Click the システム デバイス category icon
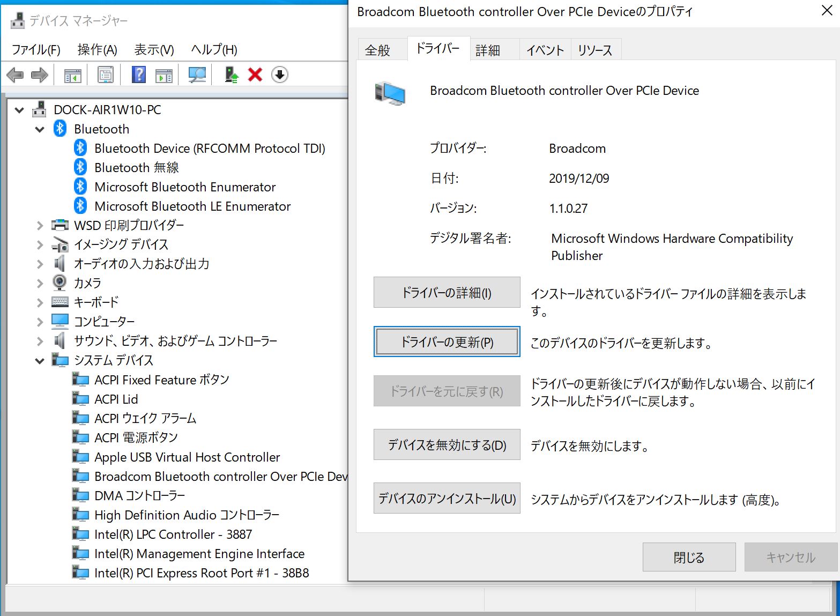The width and height of the screenshot is (840, 616). tap(60, 360)
